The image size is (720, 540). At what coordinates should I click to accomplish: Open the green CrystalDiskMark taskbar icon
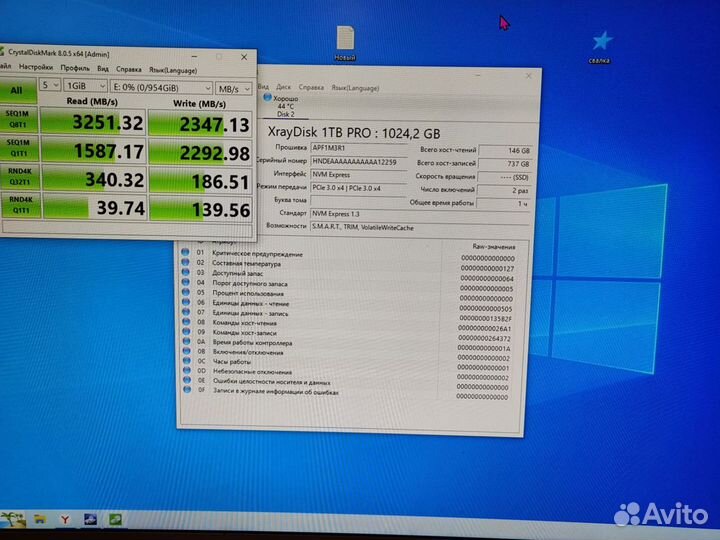click(115, 519)
